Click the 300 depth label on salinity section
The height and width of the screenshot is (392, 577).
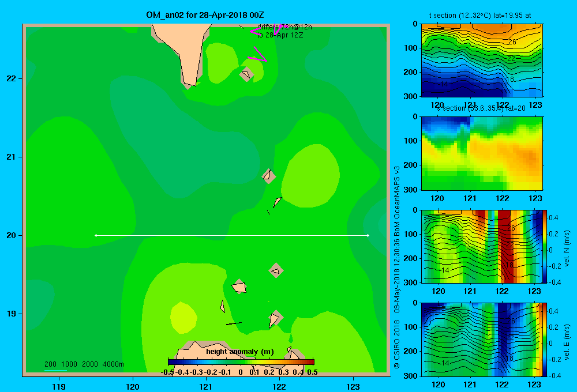point(410,190)
